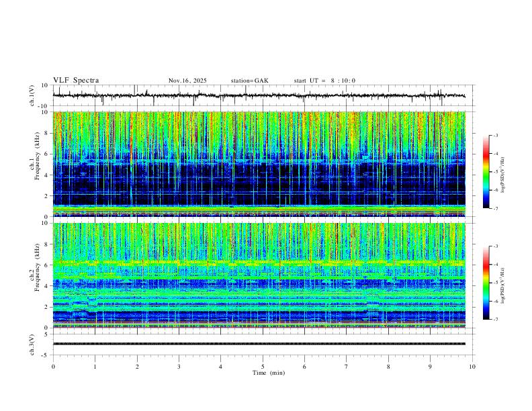Click inside the ch.1 spectrogram panel

(259, 164)
